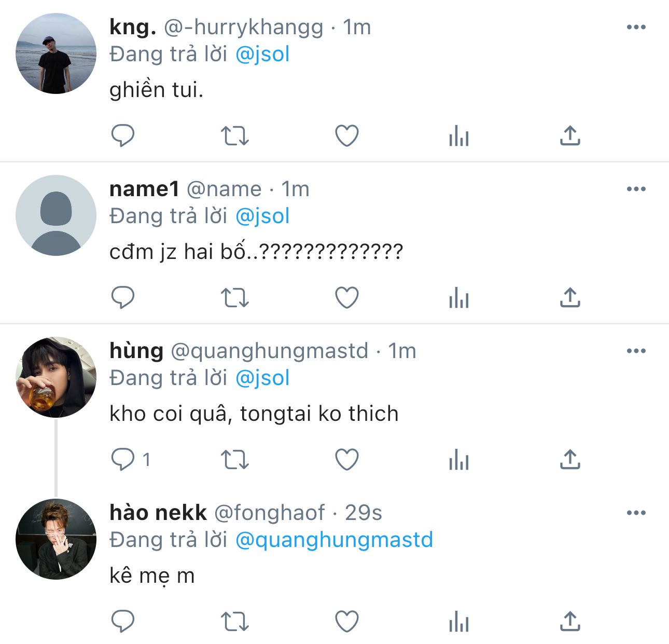Open more options for name1's tweet
This screenshot has height=644, width=669.
[x=636, y=189]
